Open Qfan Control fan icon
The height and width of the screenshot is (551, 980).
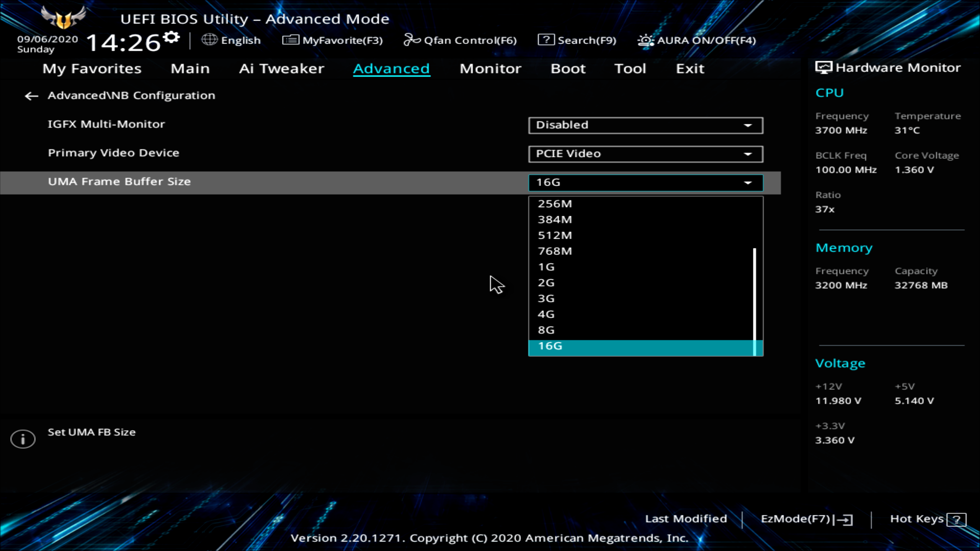pyautogui.click(x=412, y=40)
